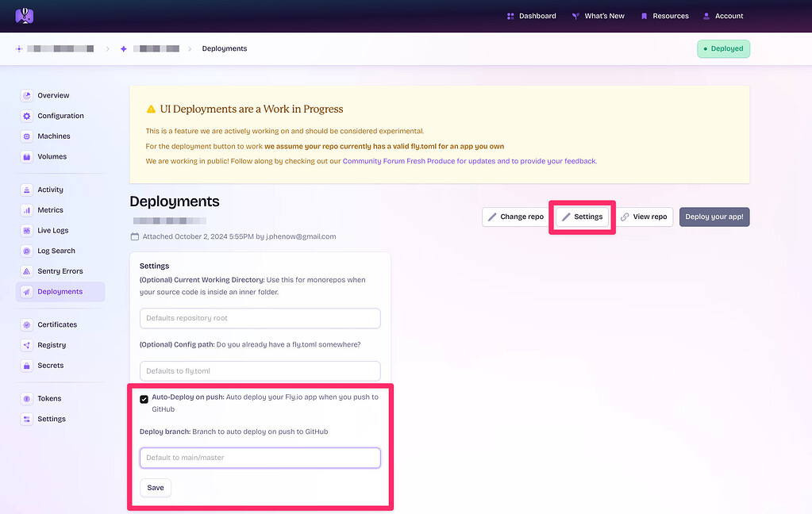The width and height of the screenshot is (812, 514).
Task: Disable the Auto-Deploy on push checkbox
Action: pyautogui.click(x=144, y=398)
